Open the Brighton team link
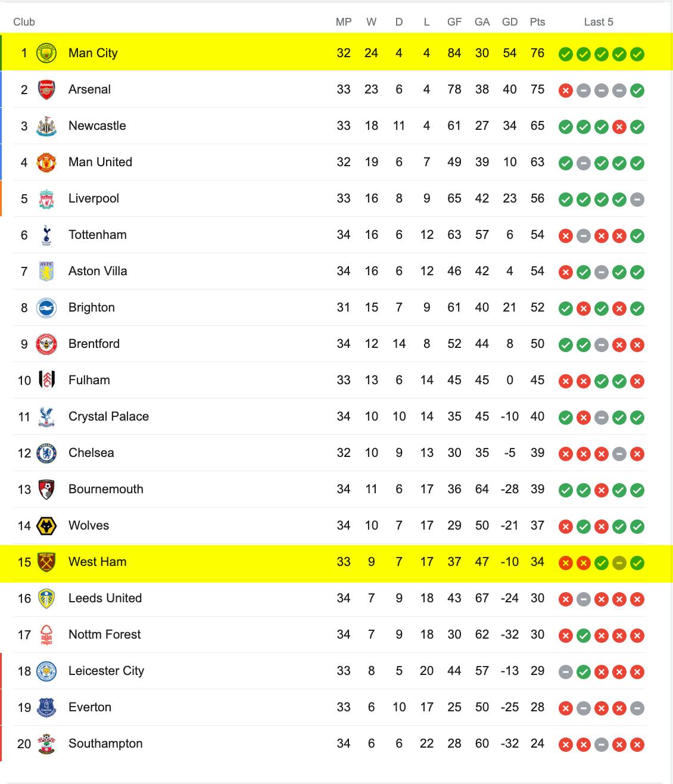The width and height of the screenshot is (673, 784). point(92,307)
